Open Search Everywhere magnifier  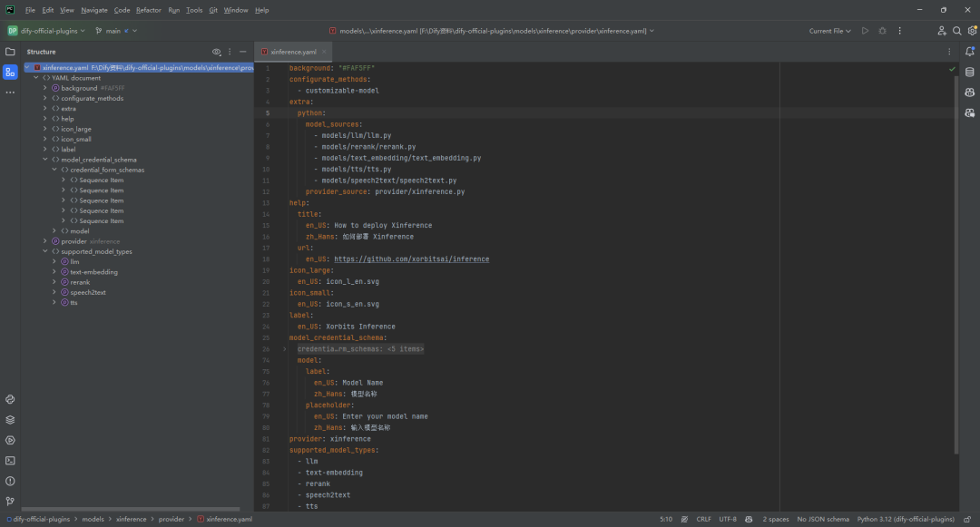pos(957,31)
